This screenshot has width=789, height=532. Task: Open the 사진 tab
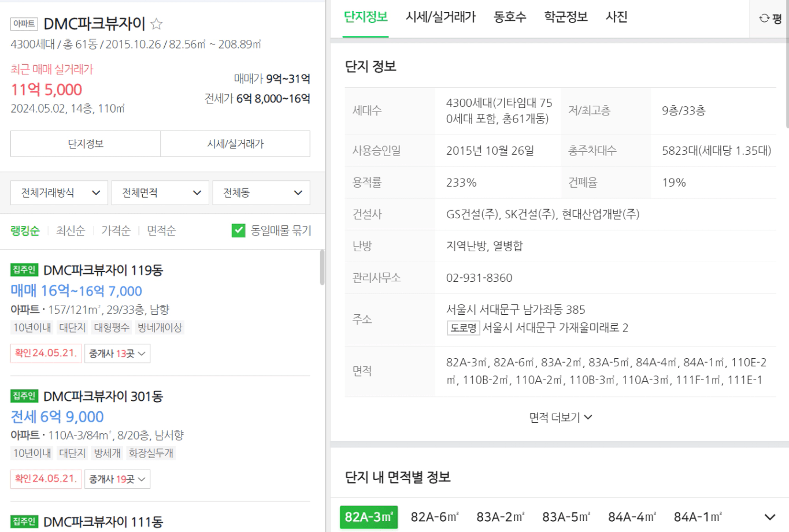616,17
